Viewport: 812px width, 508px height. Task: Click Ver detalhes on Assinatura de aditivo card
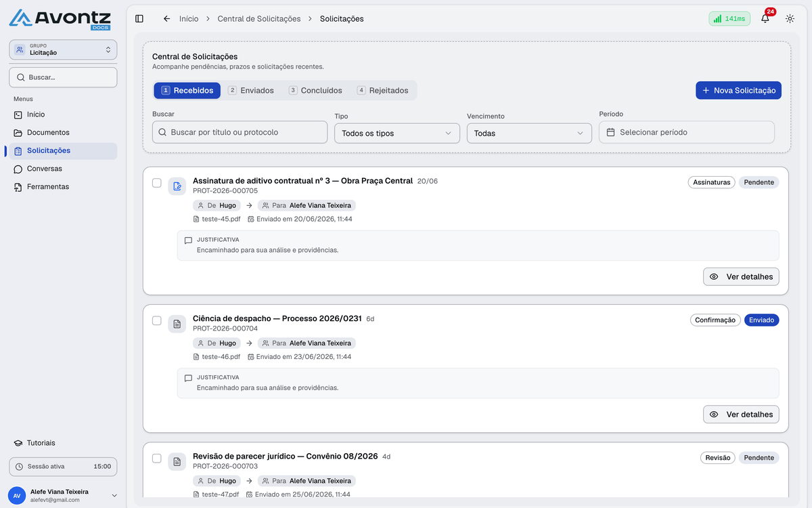[742, 276]
